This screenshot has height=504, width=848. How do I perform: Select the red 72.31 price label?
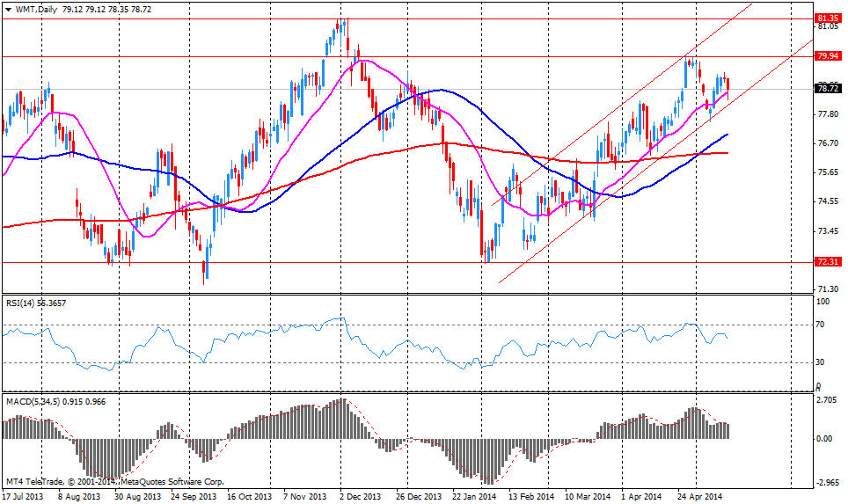tap(826, 262)
